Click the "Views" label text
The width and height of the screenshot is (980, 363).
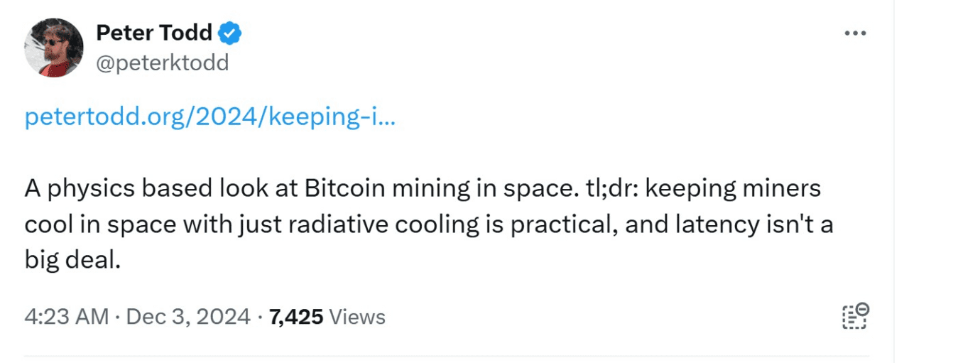pos(358,316)
